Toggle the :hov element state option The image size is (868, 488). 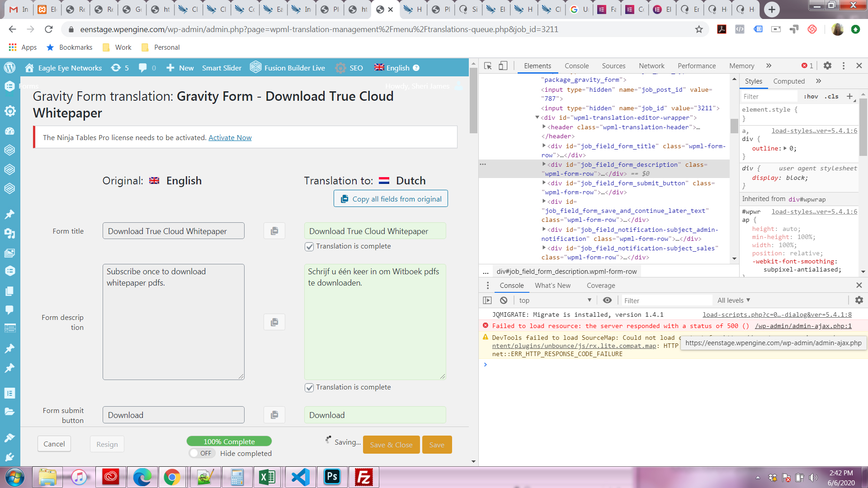[811, 96]
